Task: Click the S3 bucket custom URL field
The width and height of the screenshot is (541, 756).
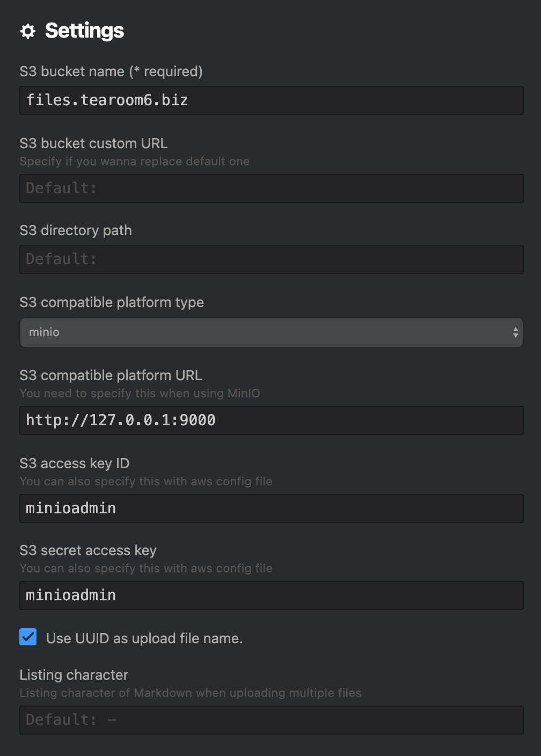Action: [272, 188]
